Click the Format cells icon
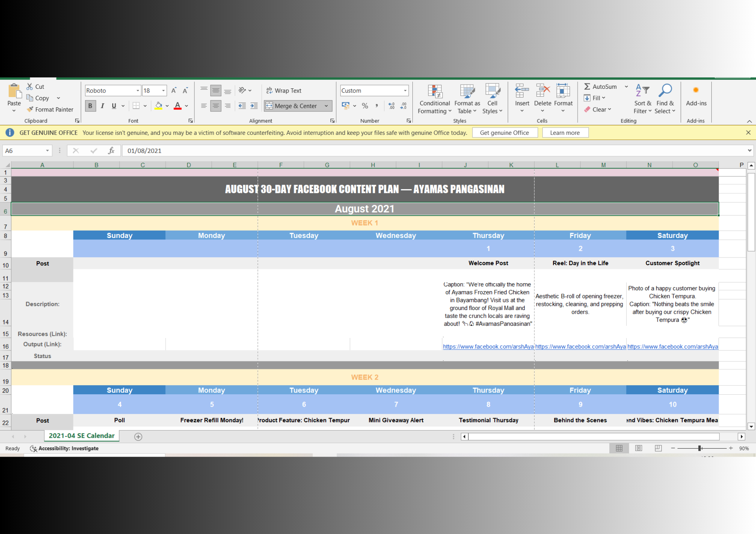 (x=563, y=91)
